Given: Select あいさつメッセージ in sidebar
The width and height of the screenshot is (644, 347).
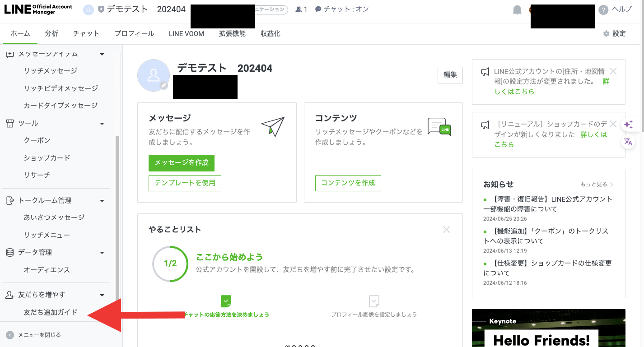Looking at the screenshot, I should pyautogui.click(x=54, y=218).
